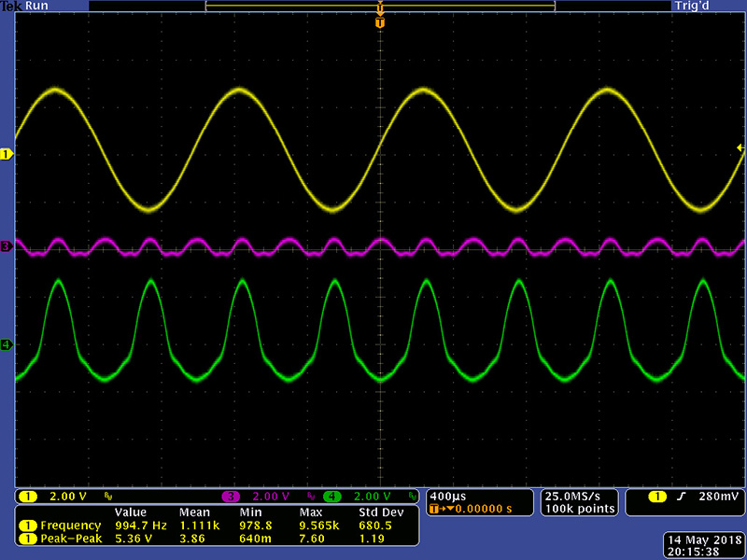
Task: Select the channel 1 badge in scale readout
Action: [x=28, y=496]
